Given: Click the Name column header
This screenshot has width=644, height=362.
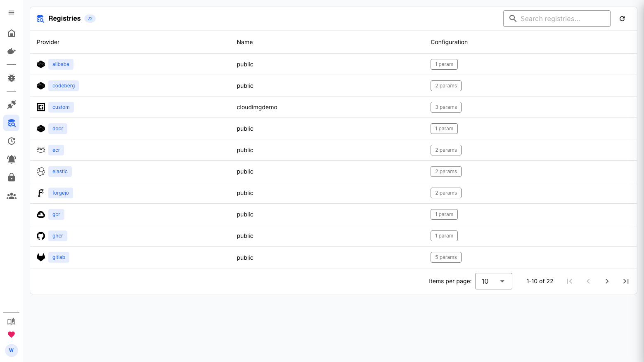Looking at the screenshot, I should coord(244,42).
